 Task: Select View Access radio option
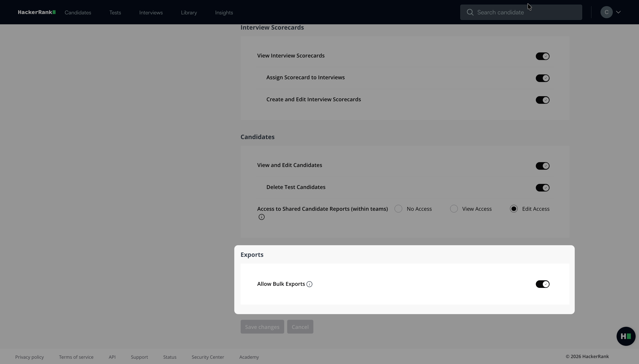pos(454,209)
